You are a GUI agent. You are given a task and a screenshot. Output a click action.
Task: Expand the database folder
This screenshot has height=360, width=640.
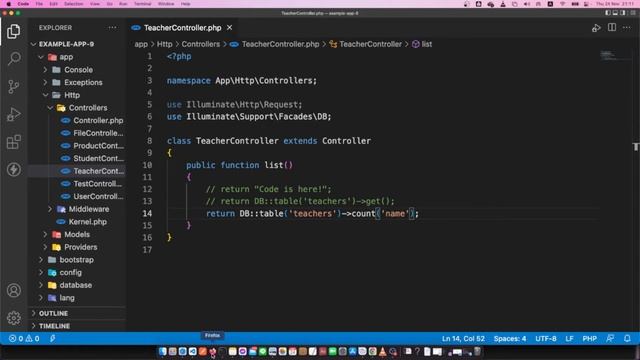tap(77, 284)
